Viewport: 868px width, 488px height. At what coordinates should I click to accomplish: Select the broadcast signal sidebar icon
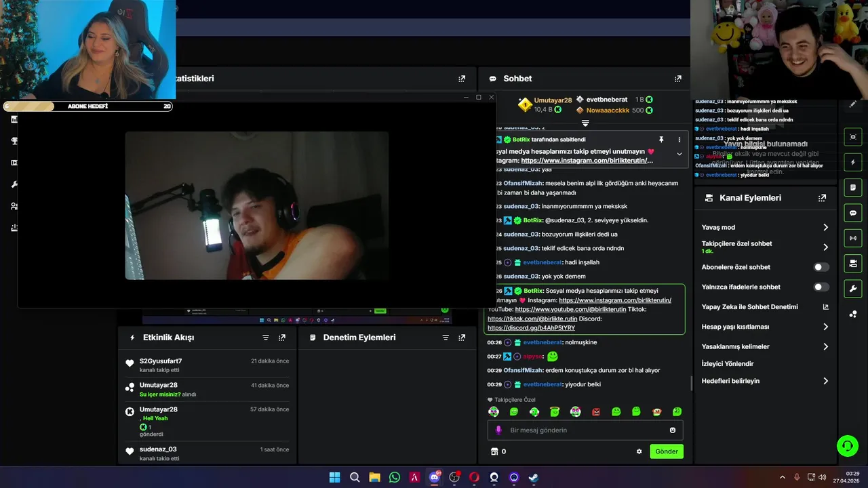coord(852,238)
